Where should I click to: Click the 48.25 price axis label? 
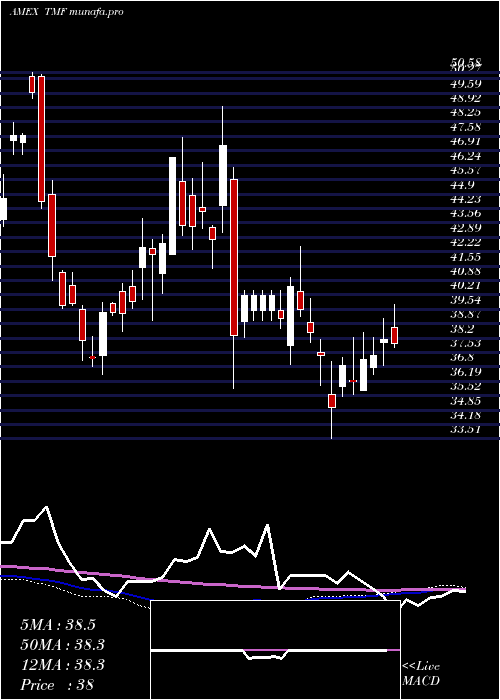[x=465, y=112]
